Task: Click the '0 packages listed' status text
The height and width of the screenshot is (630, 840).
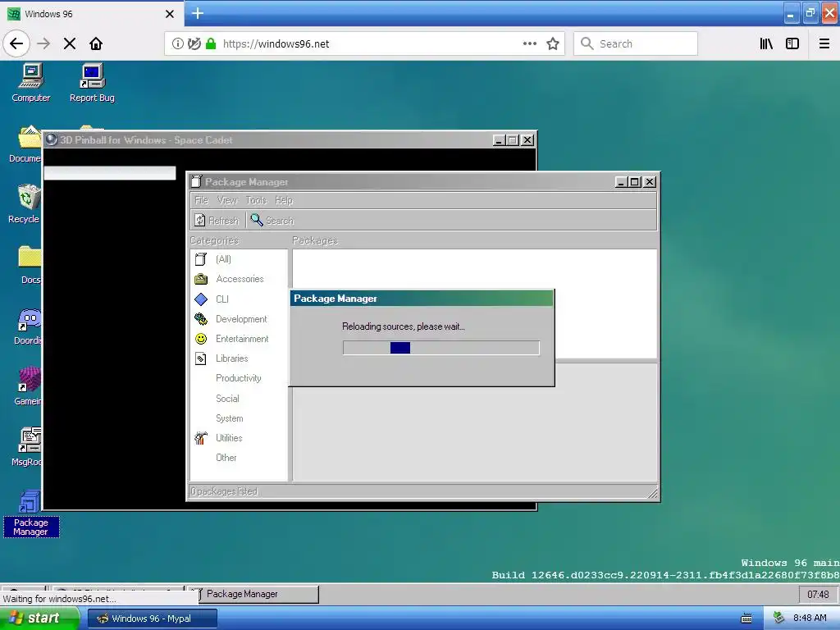Action: (224, 491)
